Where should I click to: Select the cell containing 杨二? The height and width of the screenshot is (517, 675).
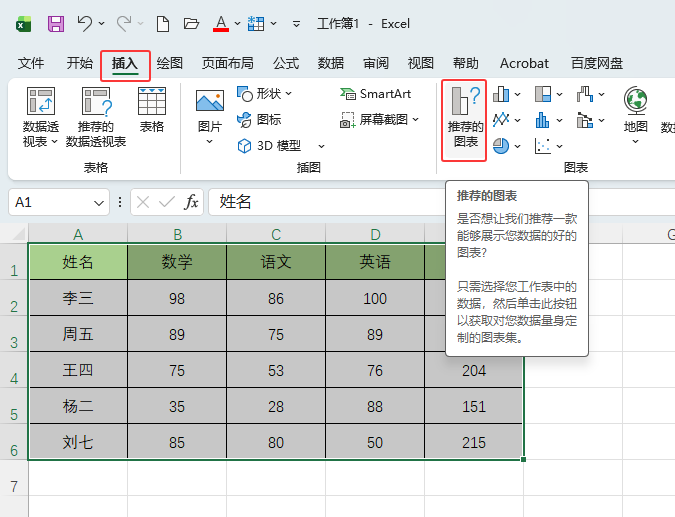pyautogui.click(x=78, y=406)
